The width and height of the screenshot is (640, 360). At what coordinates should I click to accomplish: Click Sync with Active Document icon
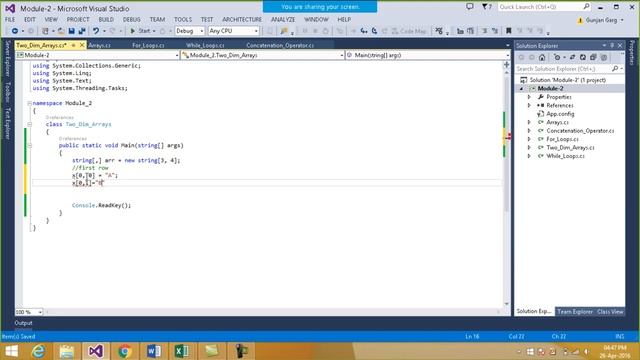(572, 58)
